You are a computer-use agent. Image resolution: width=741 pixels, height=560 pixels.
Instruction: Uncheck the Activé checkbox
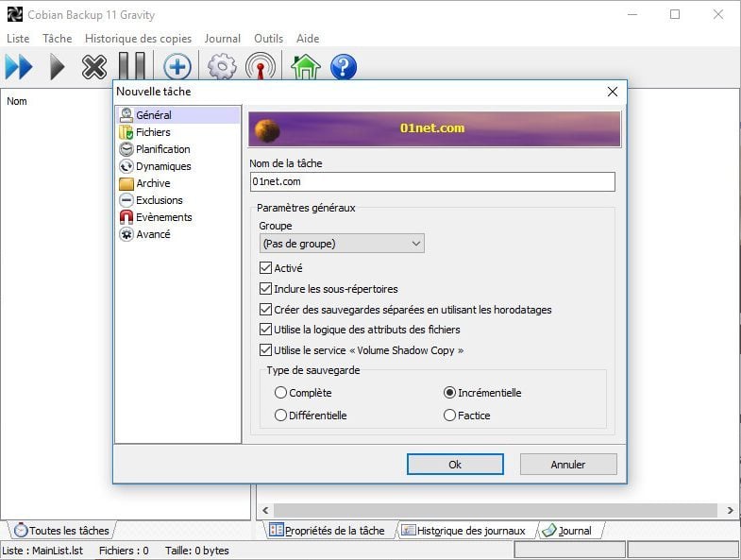(265, 268)
